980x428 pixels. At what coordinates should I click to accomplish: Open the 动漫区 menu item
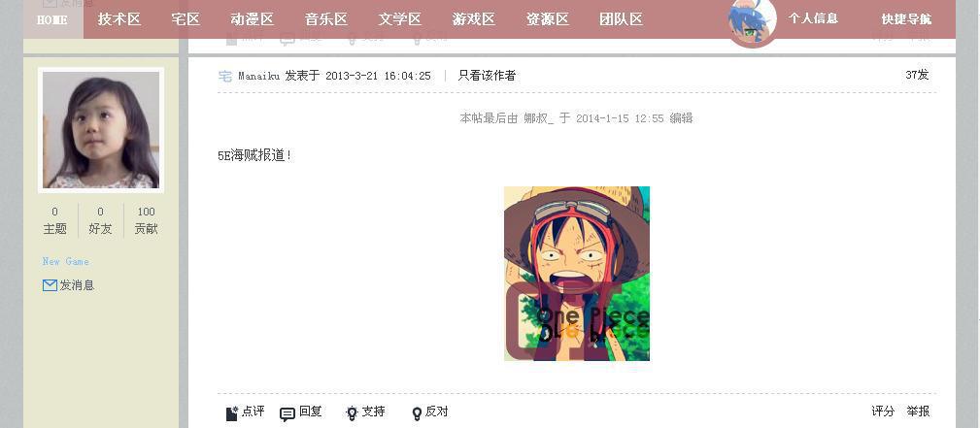pos(252,19)
